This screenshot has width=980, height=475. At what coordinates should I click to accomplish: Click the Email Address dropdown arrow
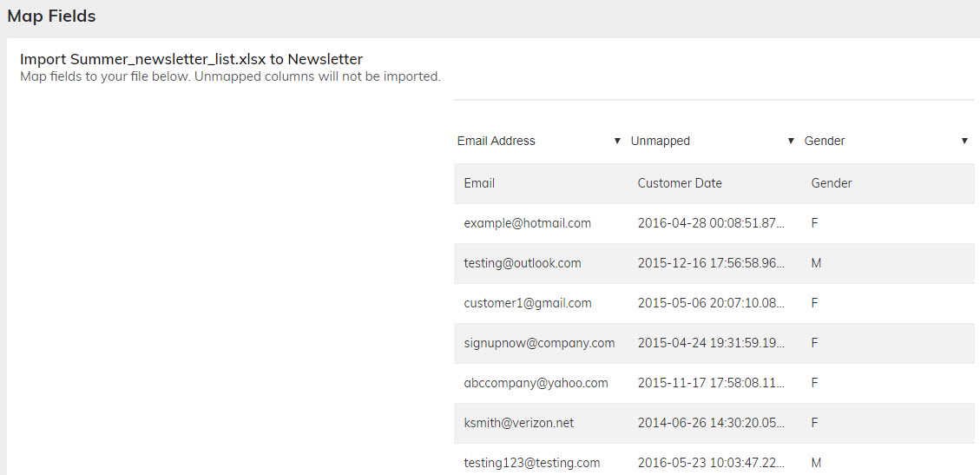617,141
